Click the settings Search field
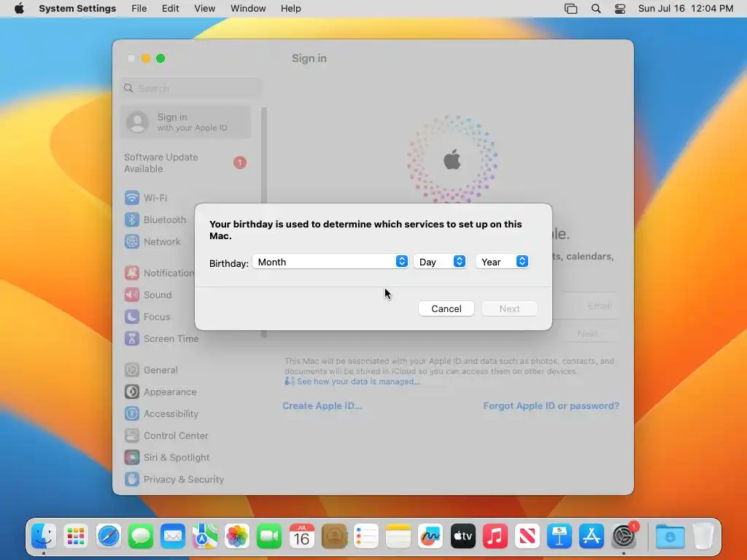The image size is (747, 560). pos(190,88)
